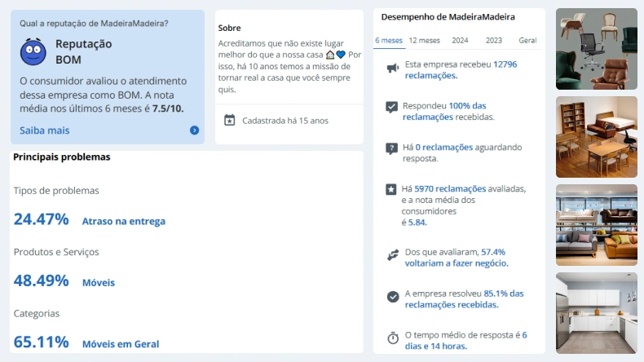This screenshot has width=644, height=362.
Task: Click the Categorias label
Action: [x=37, y=314]
